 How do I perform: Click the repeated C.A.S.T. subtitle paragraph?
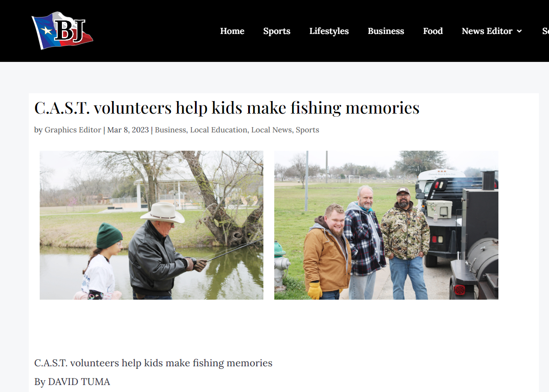(153, 363)
